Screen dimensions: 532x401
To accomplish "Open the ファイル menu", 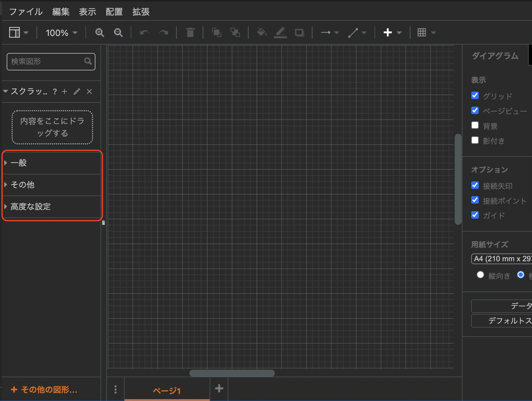I will (x=26, y=12).
